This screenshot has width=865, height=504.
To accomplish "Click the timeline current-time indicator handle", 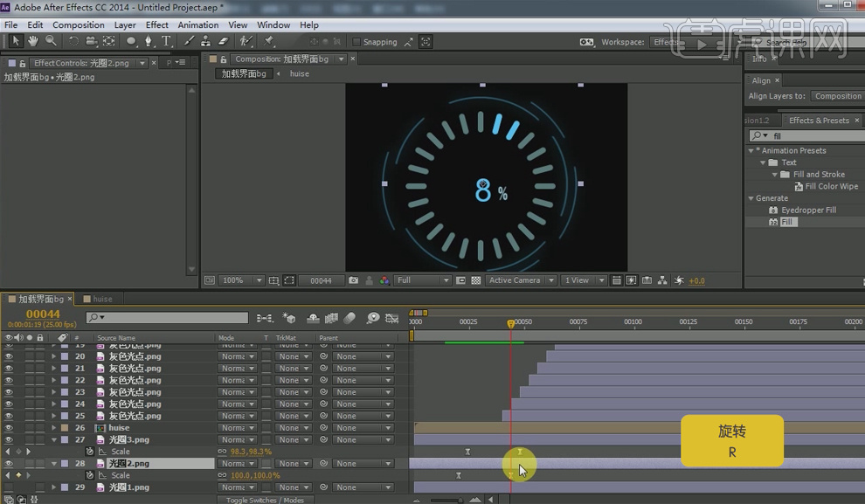I will [x=510, y=324].
